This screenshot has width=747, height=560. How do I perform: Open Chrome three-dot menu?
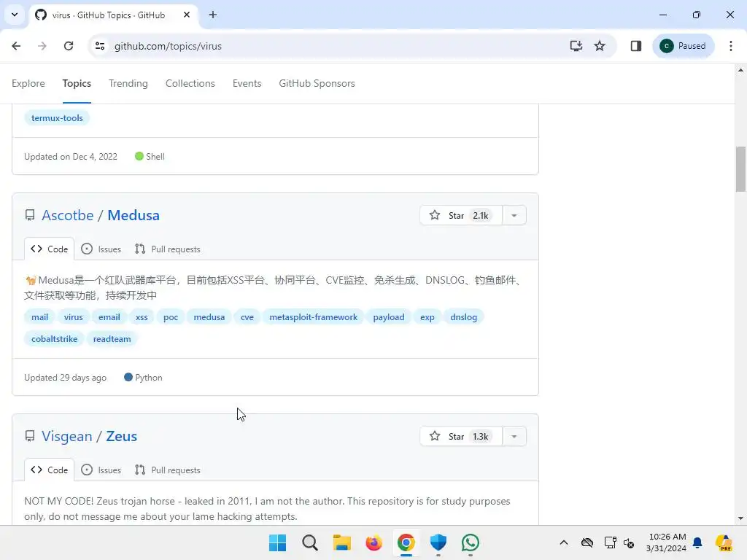(x=731, y=46)
